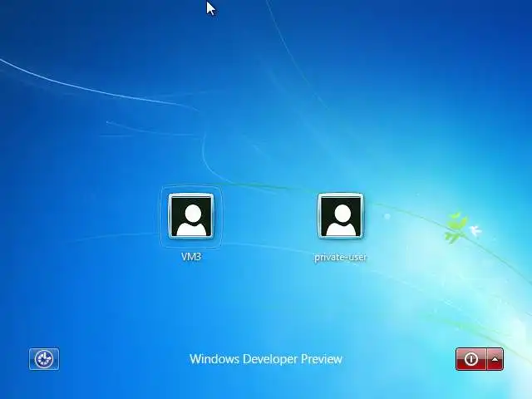Viewport: 532px width, 399px height.
Task: Expand the shut down options arrow
Action: pyautogui.click(x=495, y=359)
